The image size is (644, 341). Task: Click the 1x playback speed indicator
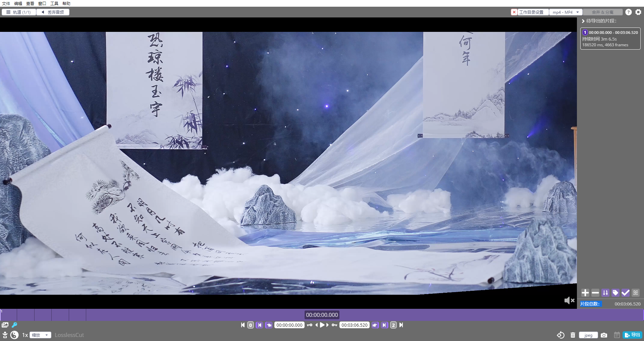[x=25, y=335]
